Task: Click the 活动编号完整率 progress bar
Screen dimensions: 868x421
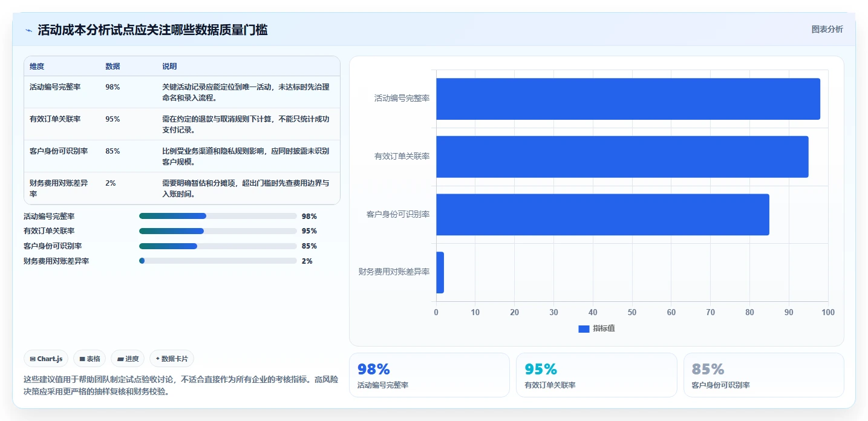Action: (x=218, y=216)
